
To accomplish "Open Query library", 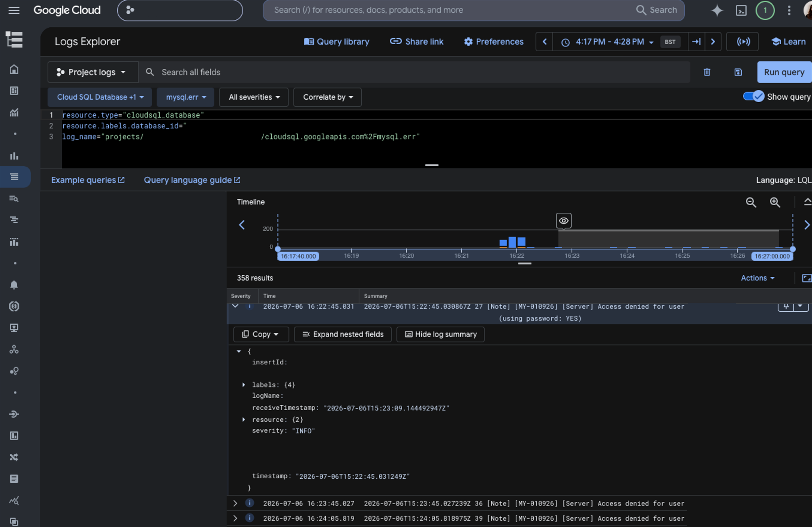I will [336, 42].
